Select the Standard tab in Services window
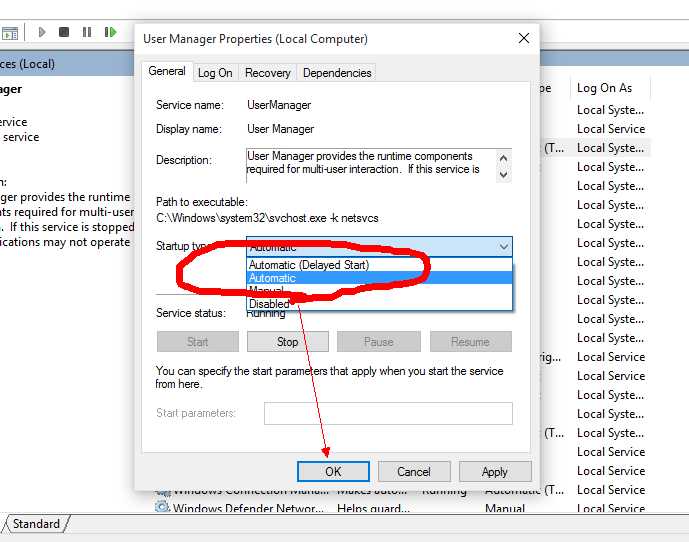689x542 pixels. [x=36, y=524]
